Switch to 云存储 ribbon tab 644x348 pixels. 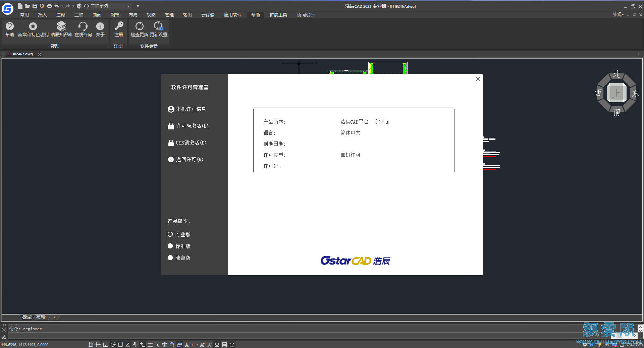click(208, 15)
